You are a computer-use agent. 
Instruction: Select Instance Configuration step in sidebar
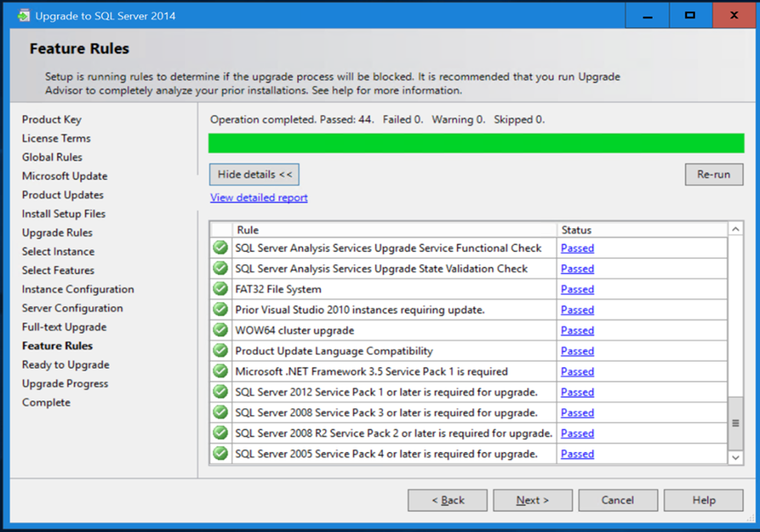(x=78, y=290)
